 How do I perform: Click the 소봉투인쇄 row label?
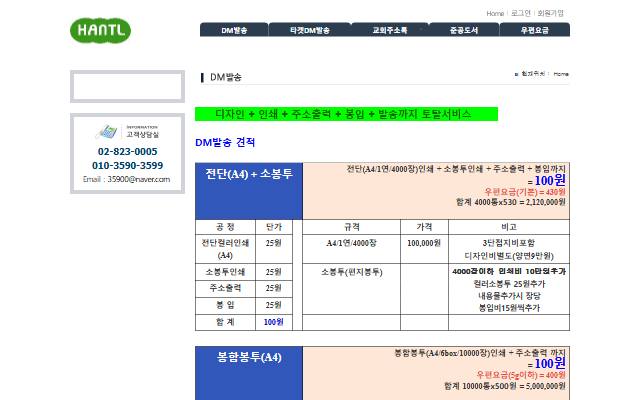click(x=225, y=272)
